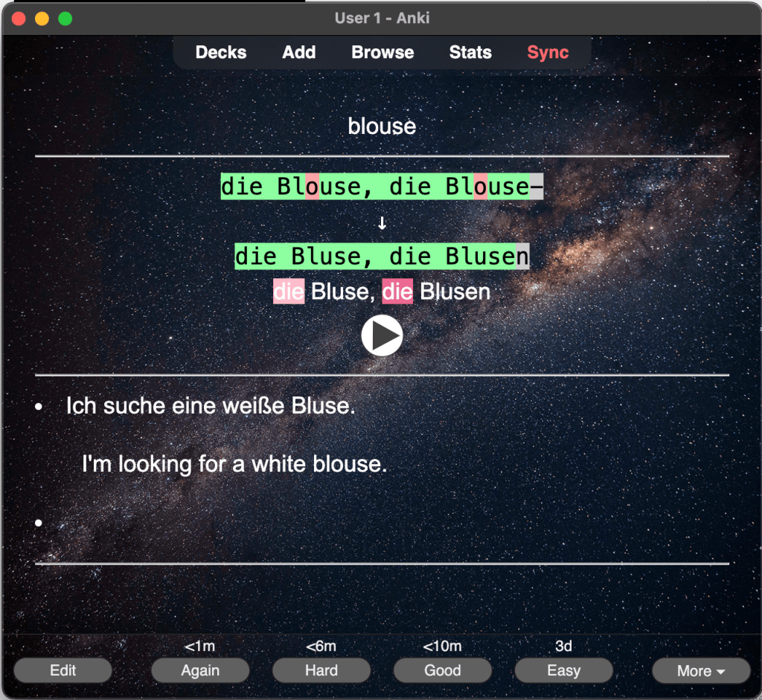Click the sentence "Ich suche eine weiße Bluse."
Screen dimensions: 762x700
(x=211, y=405)
